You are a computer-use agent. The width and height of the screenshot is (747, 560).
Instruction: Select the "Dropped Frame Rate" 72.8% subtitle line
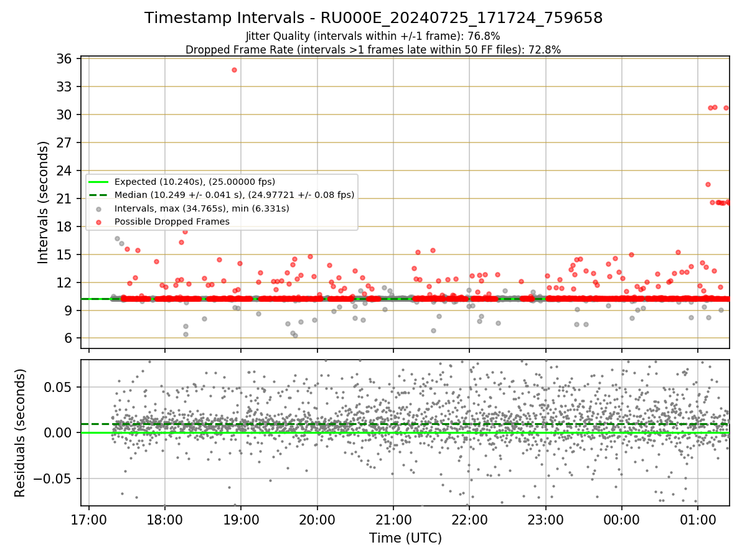pos(374,50)
